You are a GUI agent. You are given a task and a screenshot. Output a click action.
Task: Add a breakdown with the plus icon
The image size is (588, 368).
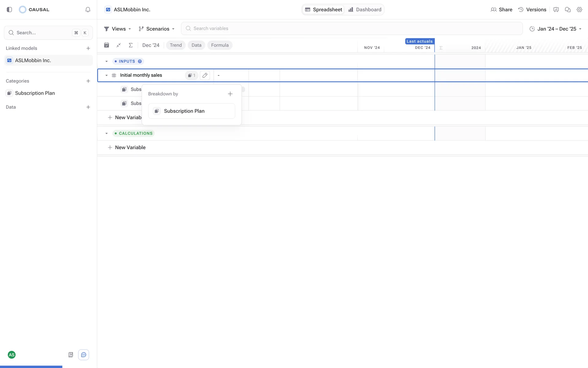click(x=230, y=94)
